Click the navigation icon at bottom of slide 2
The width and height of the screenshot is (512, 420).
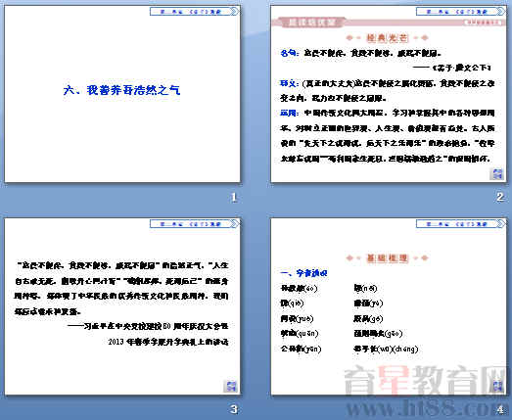(x=496, y=173)
